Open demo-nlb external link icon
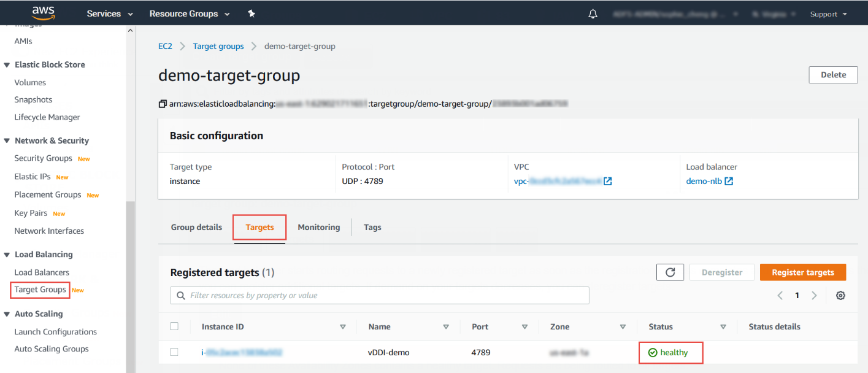 729,182
